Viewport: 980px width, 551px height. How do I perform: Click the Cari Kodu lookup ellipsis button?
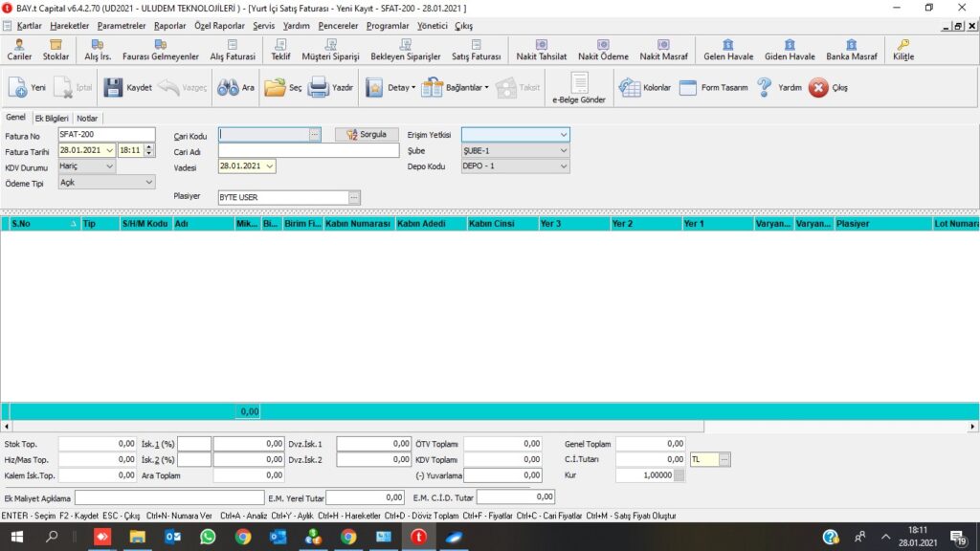click(314, 135)
